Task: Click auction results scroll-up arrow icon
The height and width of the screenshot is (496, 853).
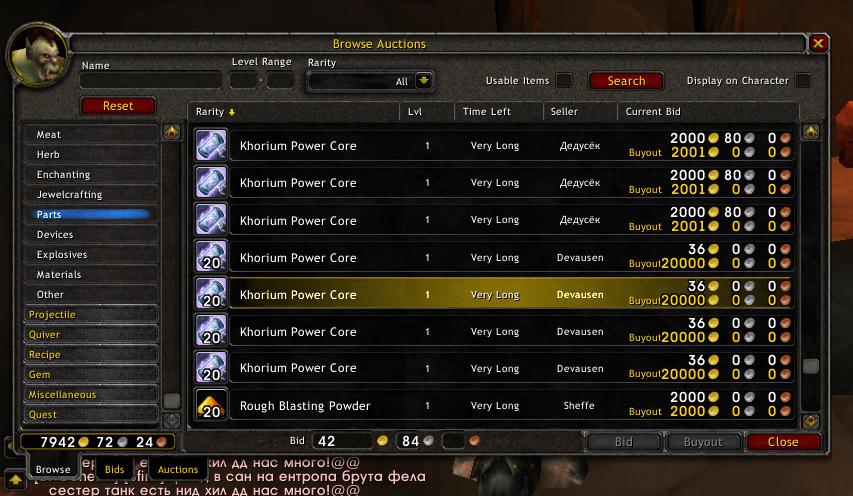Action: click(811, 132)
